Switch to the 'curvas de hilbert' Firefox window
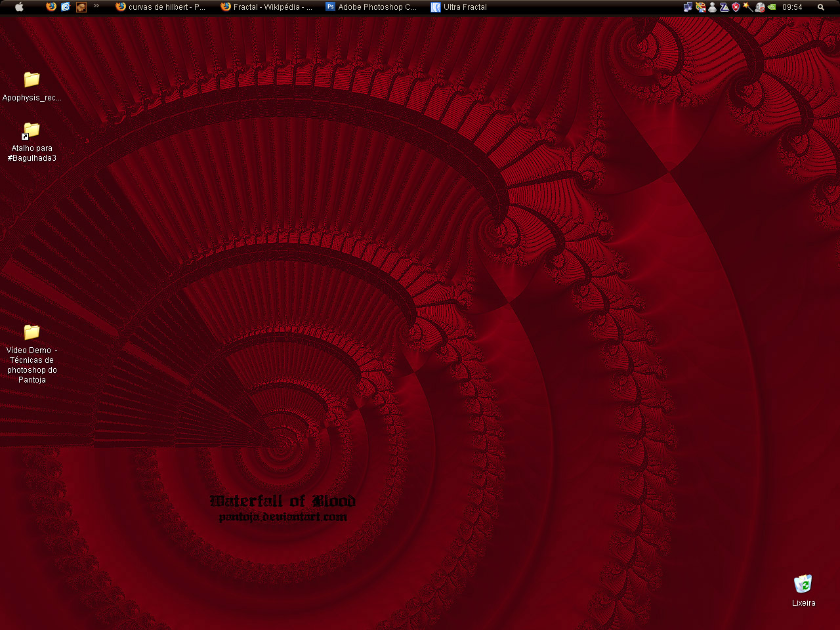Screen dimensions: 840x630 [161, 7]
